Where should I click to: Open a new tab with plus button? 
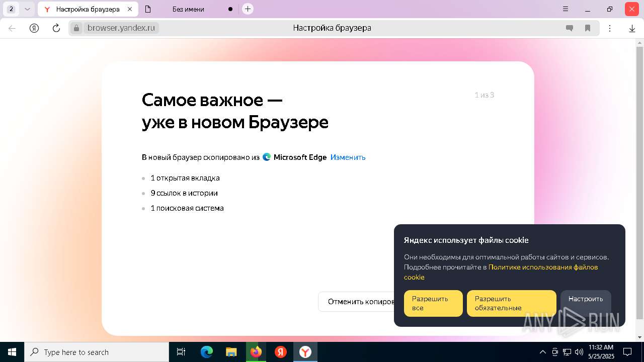pos(248,9)
